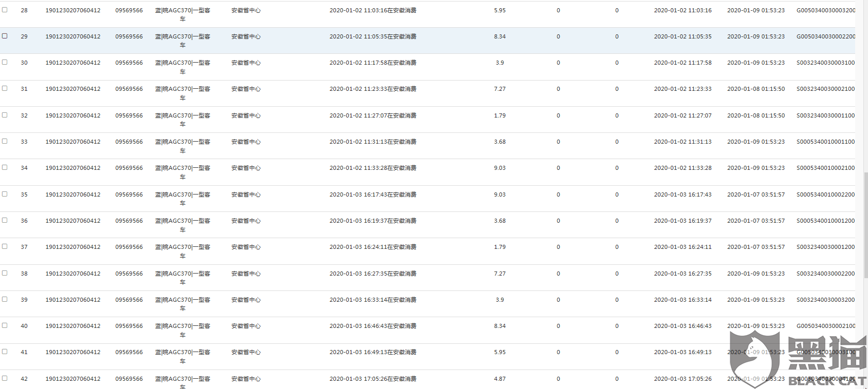
Task: Click the code S0005340010001100 in row 33
Action: tap(826, 142)
